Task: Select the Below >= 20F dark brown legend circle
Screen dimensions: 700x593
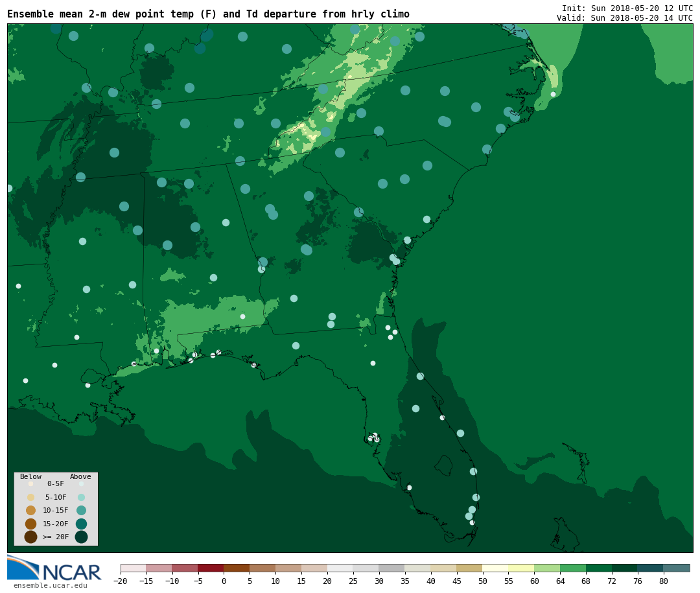Action: [31, 537]
